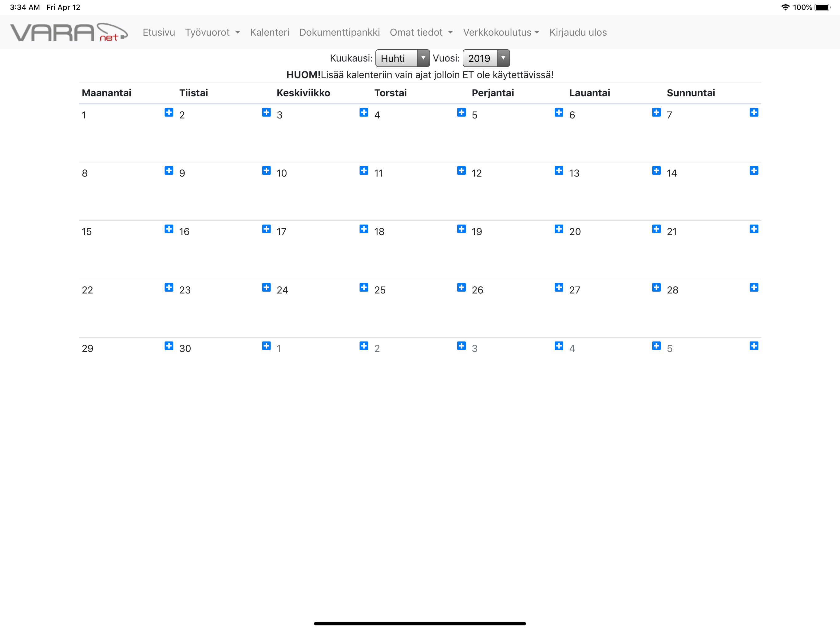
Task: Open Dokumenttipankki document bank
Action: tap(339, 32)
